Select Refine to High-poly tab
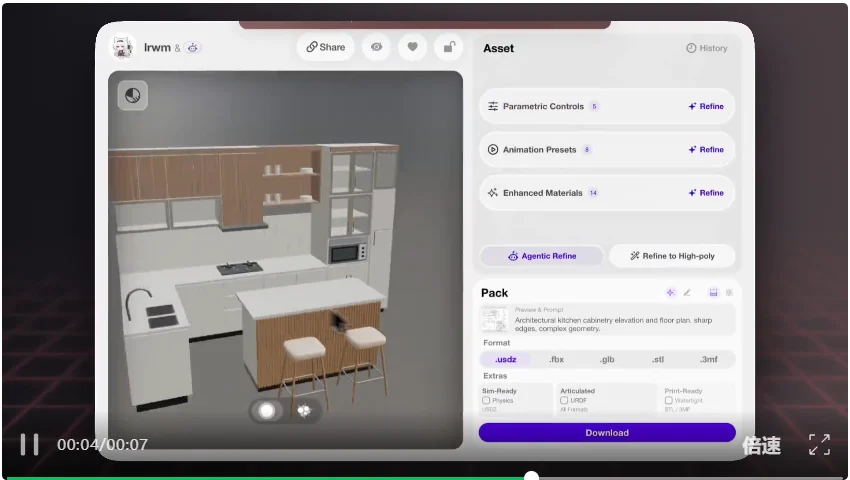 (x=672, y=256)
